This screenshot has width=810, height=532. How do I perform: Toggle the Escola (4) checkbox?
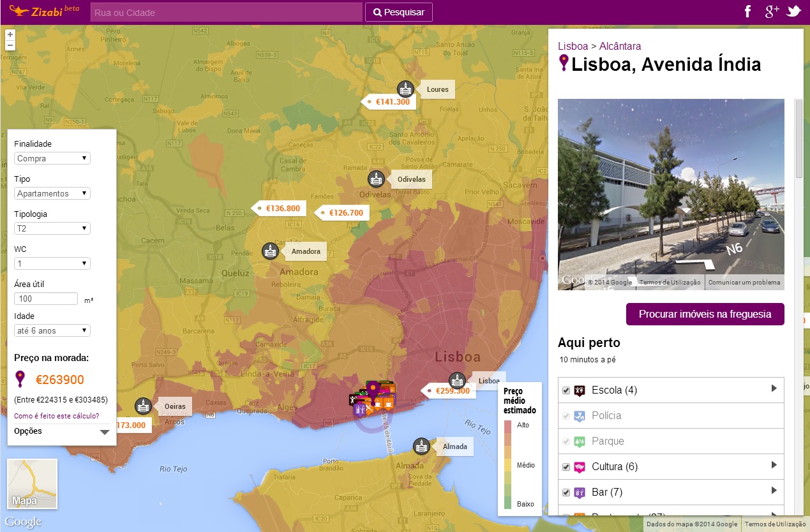pos(566,390)
